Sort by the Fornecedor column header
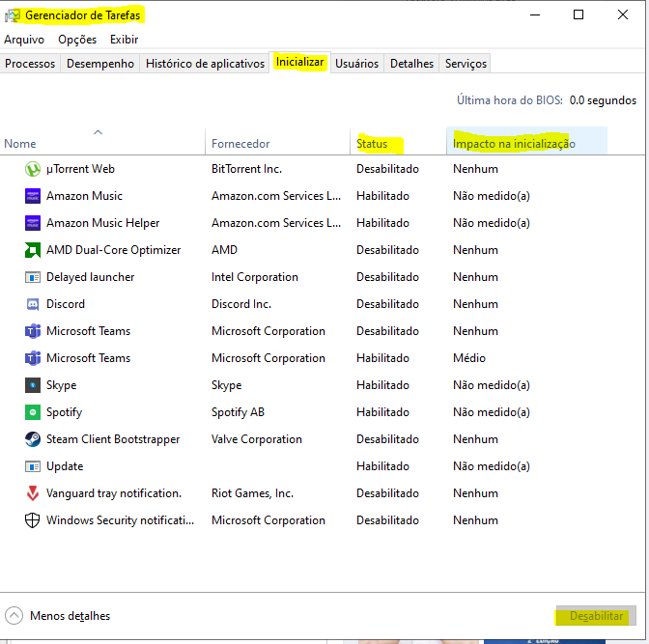This screenshot has width=649, height=644. click(x=277, y=141)
